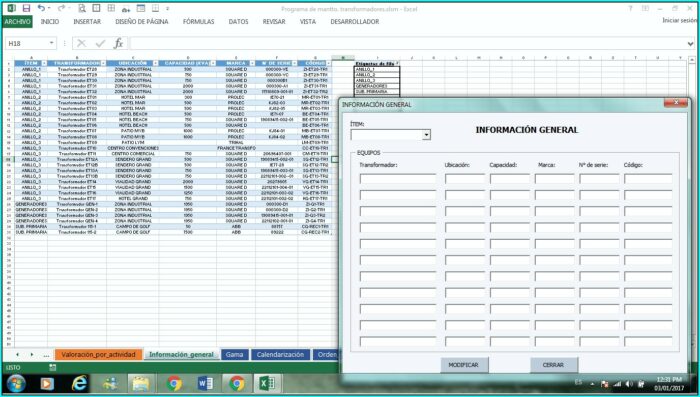Screen dimensions: 700x397
Task: Click the CERRAR button
Action: [554, 365]
